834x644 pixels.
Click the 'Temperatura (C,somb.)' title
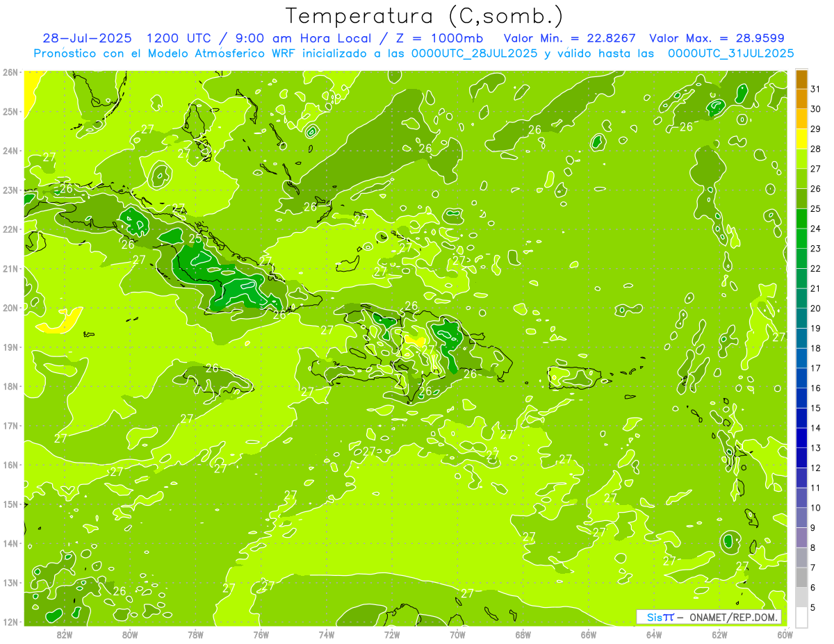coord(424,16)
